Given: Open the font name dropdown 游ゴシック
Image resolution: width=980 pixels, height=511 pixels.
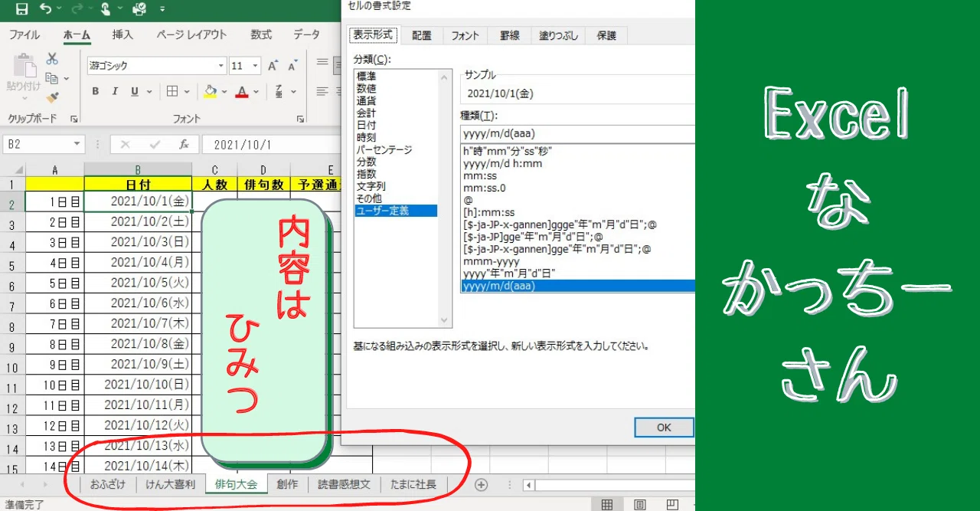Looking at the screenshot, I should tap(221, 66).
